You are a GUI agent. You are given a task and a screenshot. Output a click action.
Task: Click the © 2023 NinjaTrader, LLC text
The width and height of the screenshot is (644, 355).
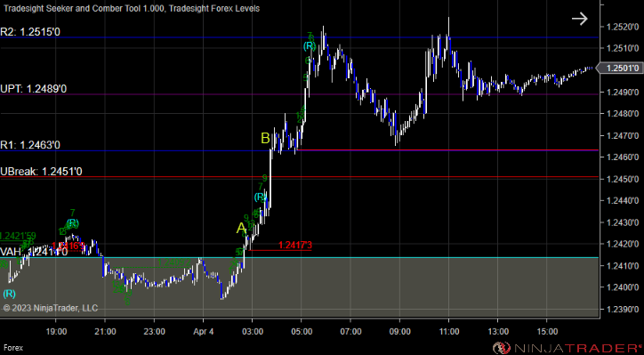point(51,308)
